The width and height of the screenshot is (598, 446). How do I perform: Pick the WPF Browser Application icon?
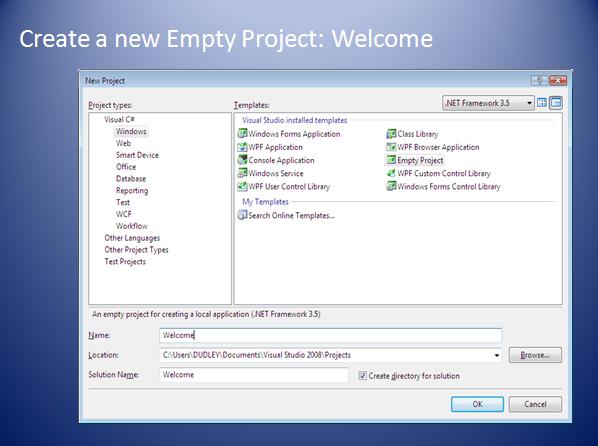pos(391,147)
